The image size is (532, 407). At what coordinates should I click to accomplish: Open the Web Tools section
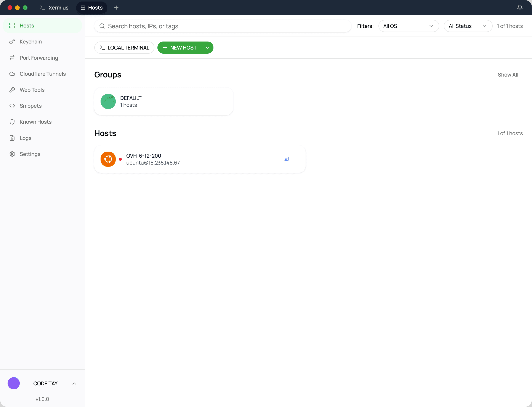[x=32, y=90]
